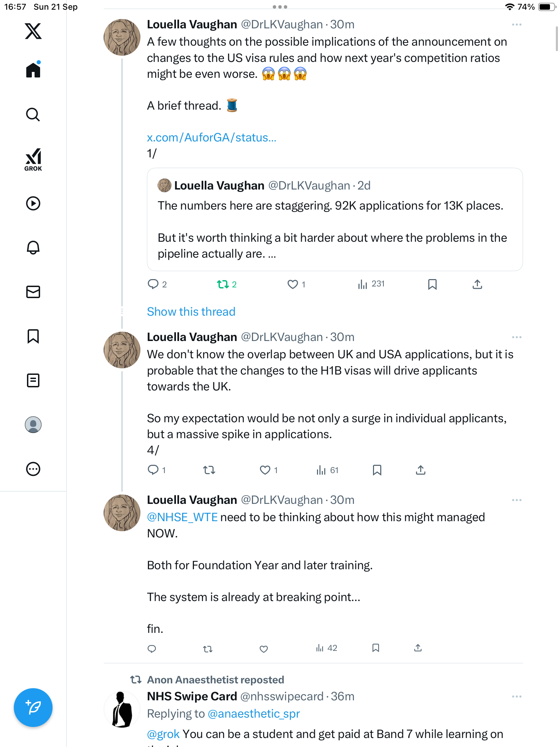560x747 pixels.
Task: Click the page scrollbar on right edge
Action: [x=556, y=39]
